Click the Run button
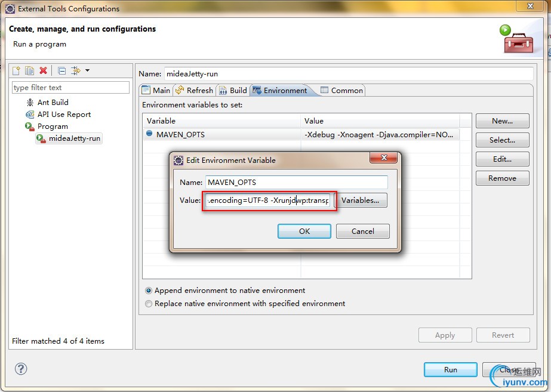 [451, 369]
